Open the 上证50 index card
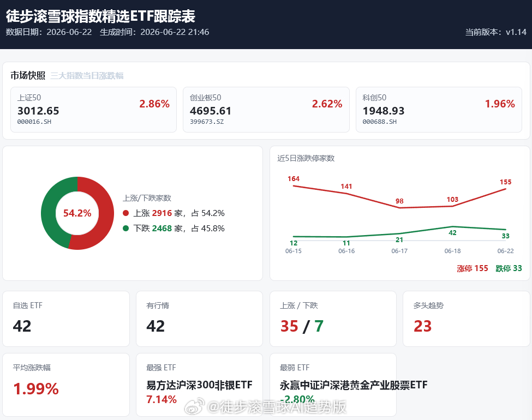 [x=94, y=110]
